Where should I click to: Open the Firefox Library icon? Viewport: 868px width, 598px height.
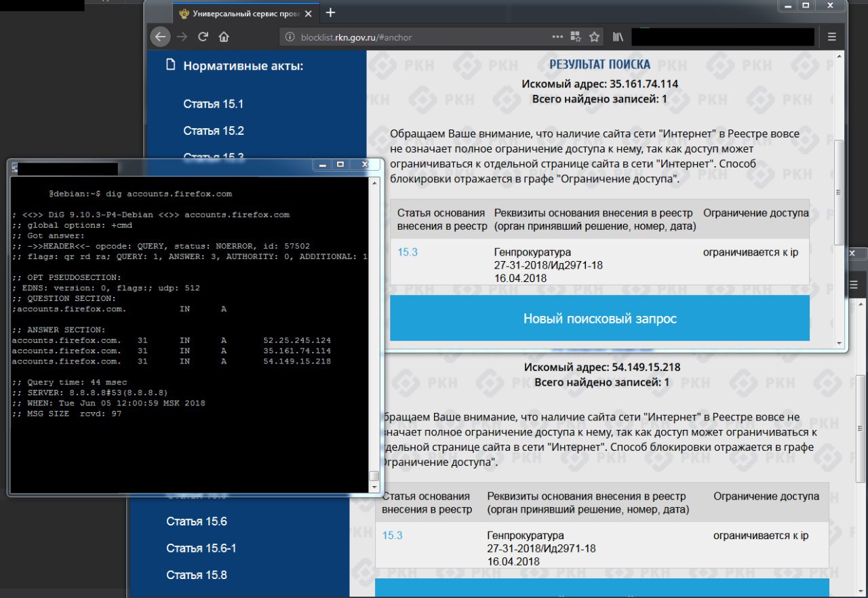618,37
